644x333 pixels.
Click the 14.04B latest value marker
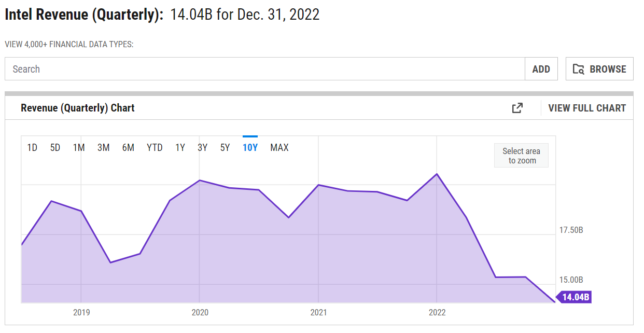tap(575, 297)
